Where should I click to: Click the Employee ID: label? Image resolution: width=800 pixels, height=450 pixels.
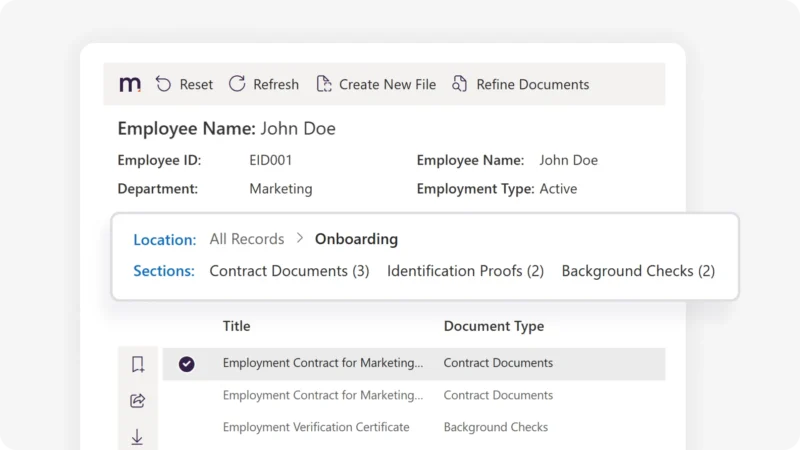click(159, 160)
